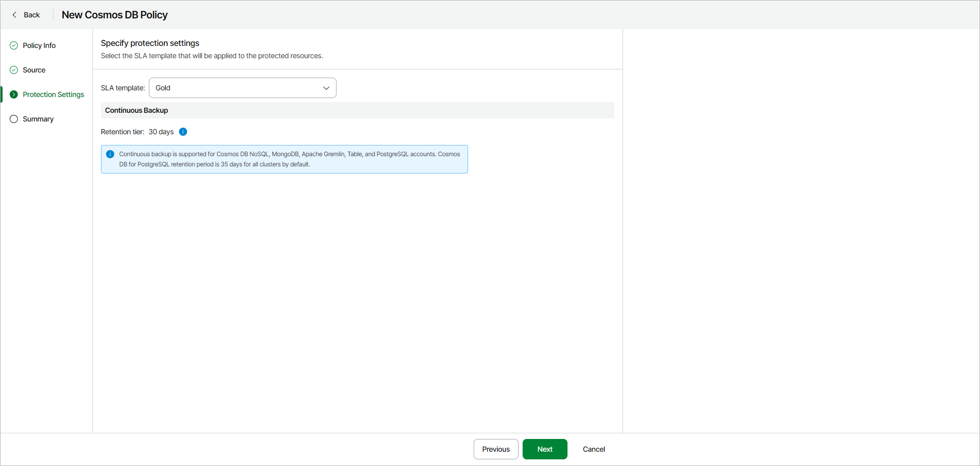Select the Protection Settings step
The height and width of the screenshot is (466, 980).
[x=54, y=94]
